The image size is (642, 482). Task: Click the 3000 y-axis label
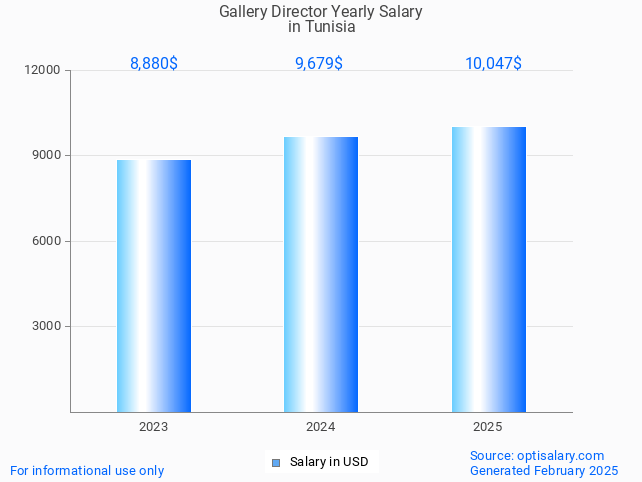46,326
